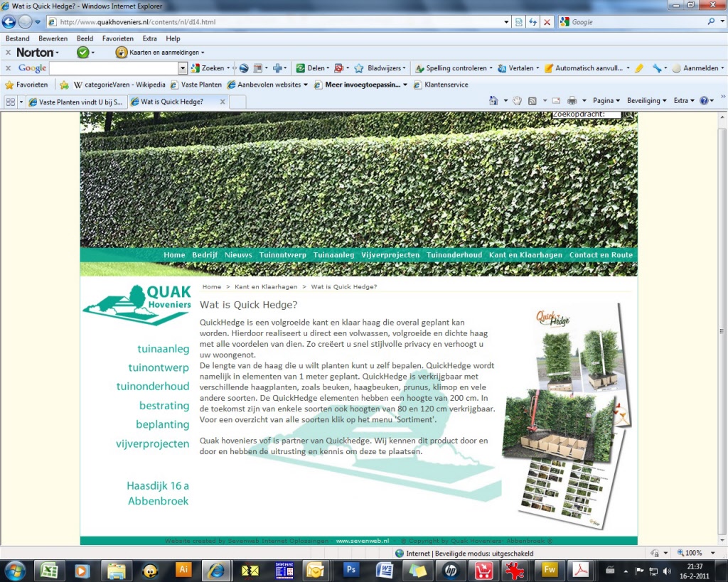Open the Beveiliging dropdown menu

click(x=646, y=101)
